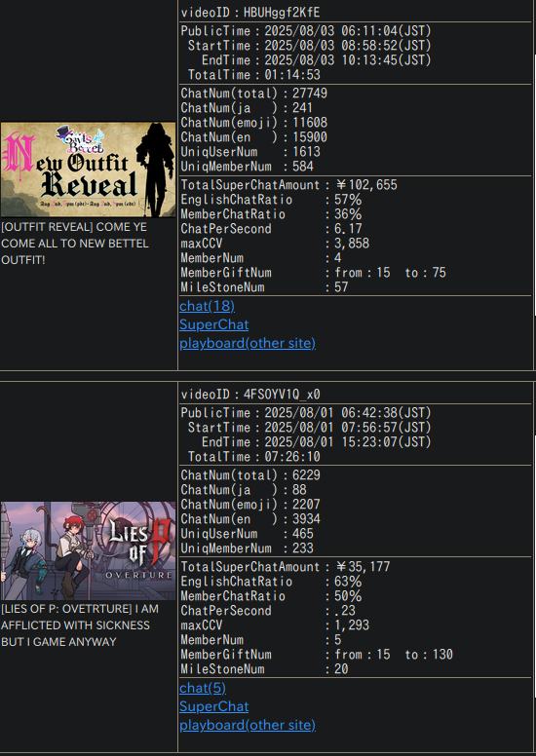Click PublicTime 2025/08/01 06:42:38(JST)
The image size is (536, 756).
[x=347, y=413]
